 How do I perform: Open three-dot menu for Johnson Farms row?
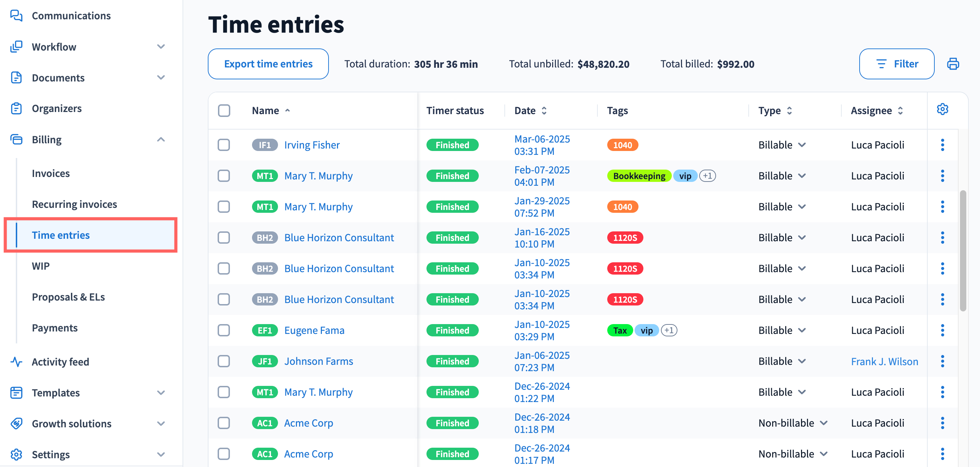[x=942, y=361]
